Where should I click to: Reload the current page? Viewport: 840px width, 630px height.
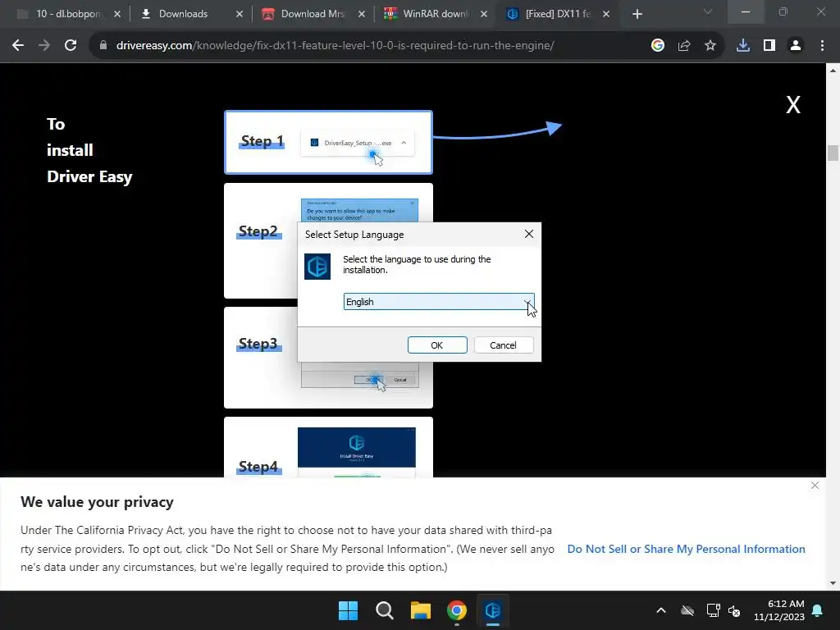tap(71, 46)
